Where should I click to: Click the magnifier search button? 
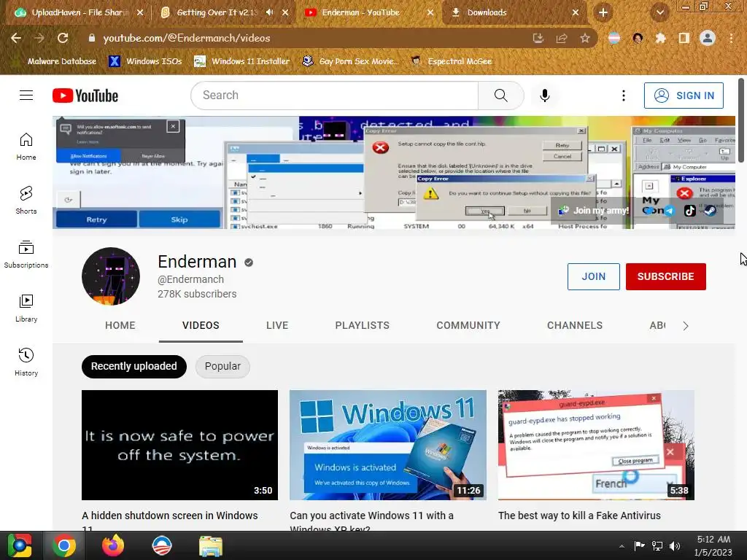tap(500, 96)
